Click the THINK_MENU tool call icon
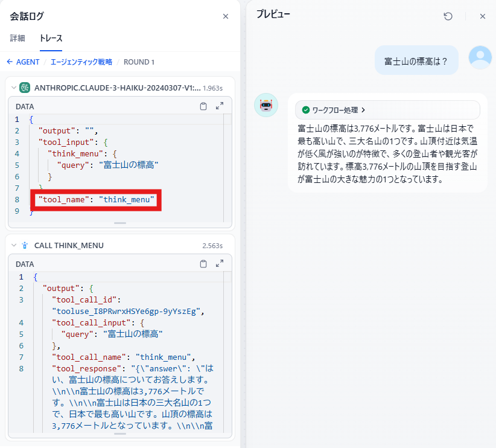Screen dimensions: 496x448 [25, 245]
